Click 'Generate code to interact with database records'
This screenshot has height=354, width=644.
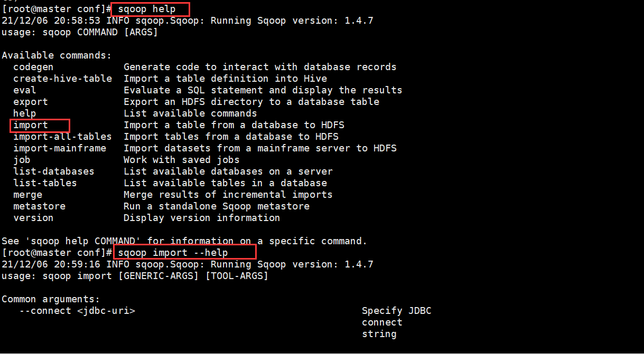point(260,67)
